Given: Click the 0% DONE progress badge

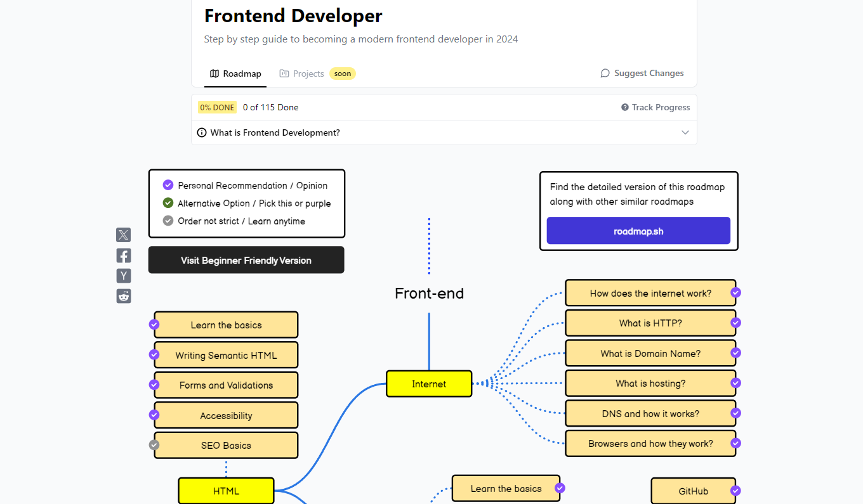Looking at the screenshot, I should coord(217,108).
